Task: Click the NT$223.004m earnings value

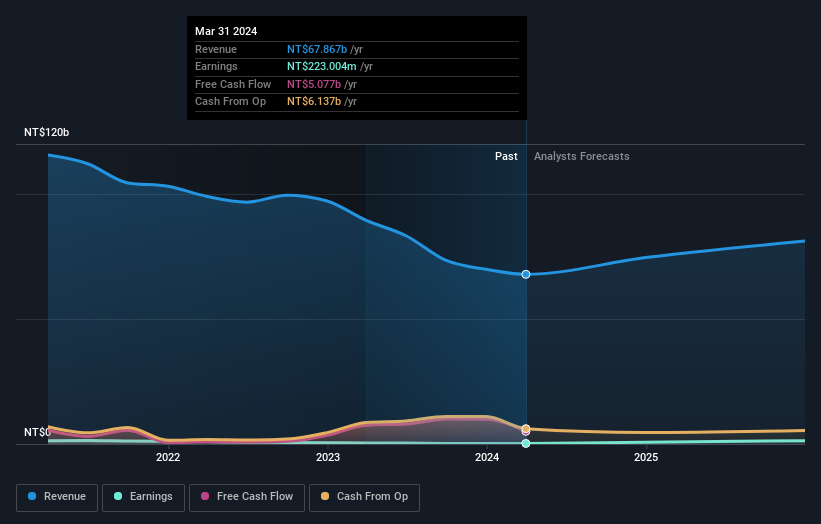Action: pos(321,66)
